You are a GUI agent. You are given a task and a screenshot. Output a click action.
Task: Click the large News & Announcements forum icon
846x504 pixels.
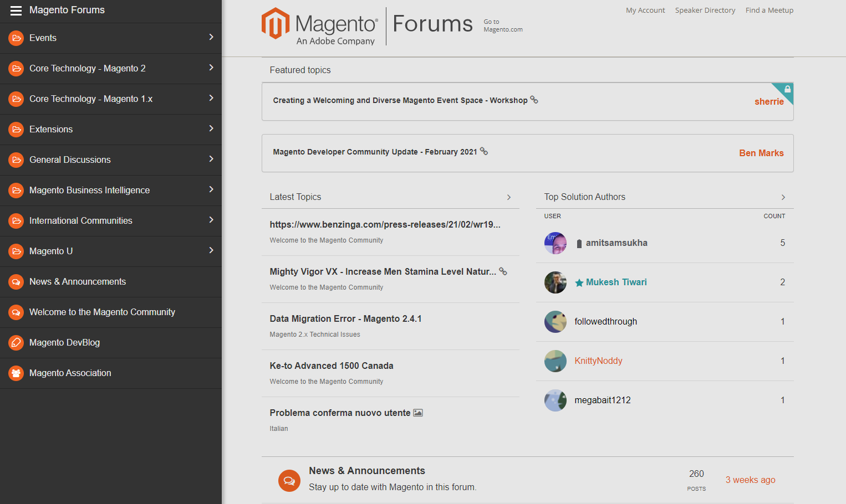click(289, 481)
